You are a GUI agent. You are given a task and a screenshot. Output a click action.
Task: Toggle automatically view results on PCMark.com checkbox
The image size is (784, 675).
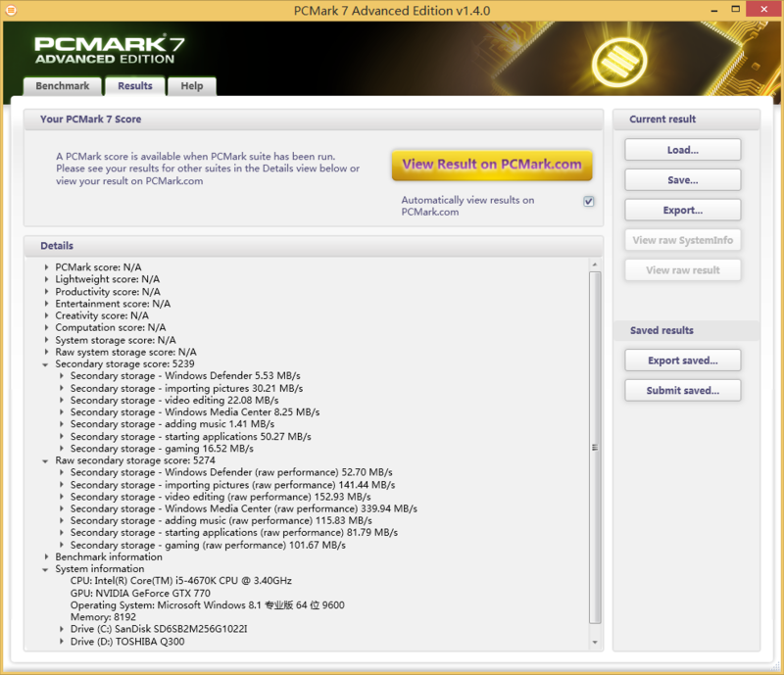[x=589, y=201]
